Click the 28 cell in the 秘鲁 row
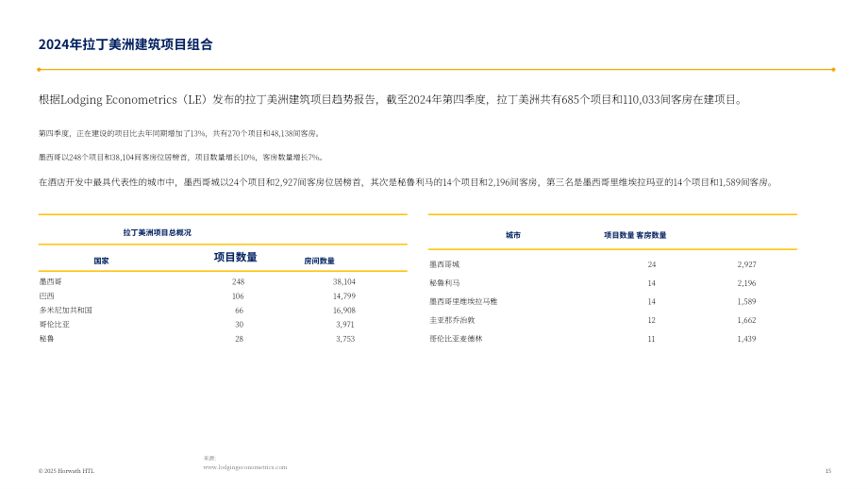The height and width of the screenshot is (489, 868). (x=239, y=339)
